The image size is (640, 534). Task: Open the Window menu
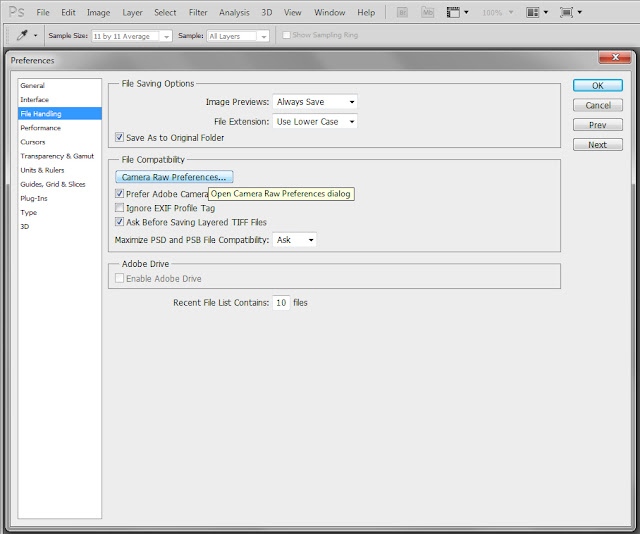point(329,13)
